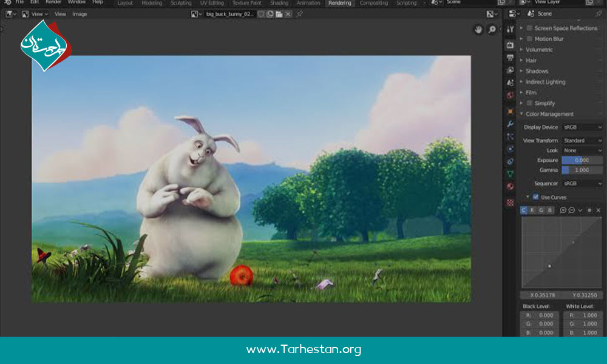
Task: Open the Particles properties tab
Action: coord(510,136)
